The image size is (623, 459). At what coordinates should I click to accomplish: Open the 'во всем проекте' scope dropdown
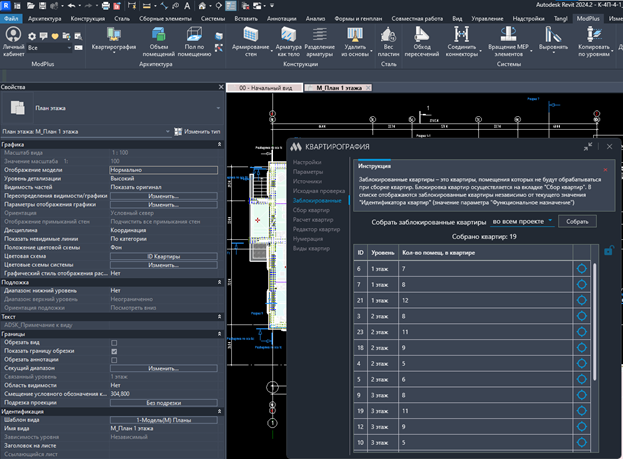click(x=522, y=221)
